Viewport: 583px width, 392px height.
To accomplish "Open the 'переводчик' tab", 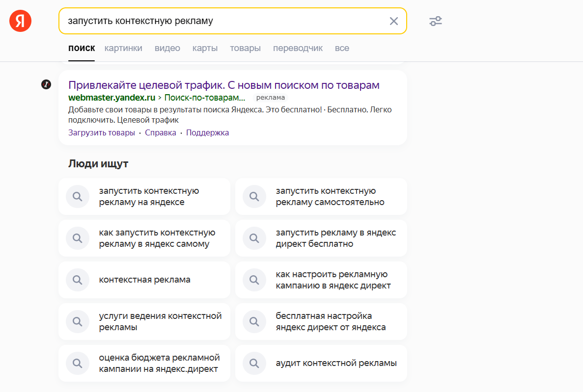I will (x=298, y=48).
